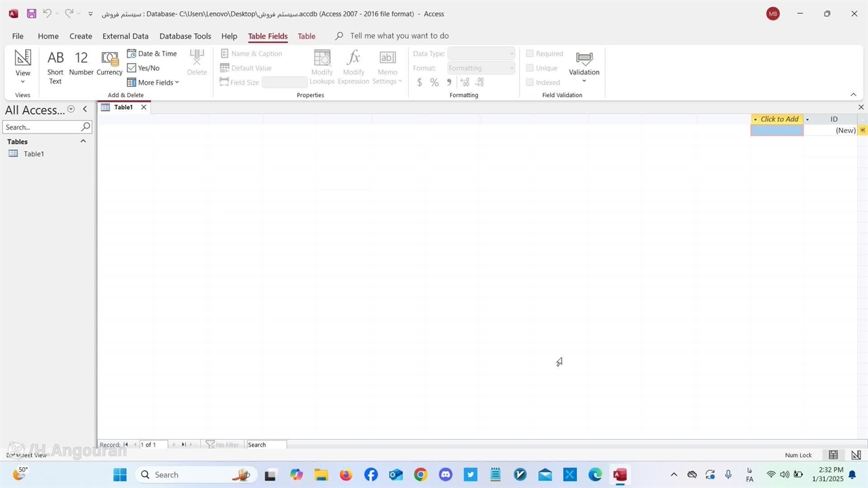
Task: Add a Yes/No field
Action: point(143,68)
